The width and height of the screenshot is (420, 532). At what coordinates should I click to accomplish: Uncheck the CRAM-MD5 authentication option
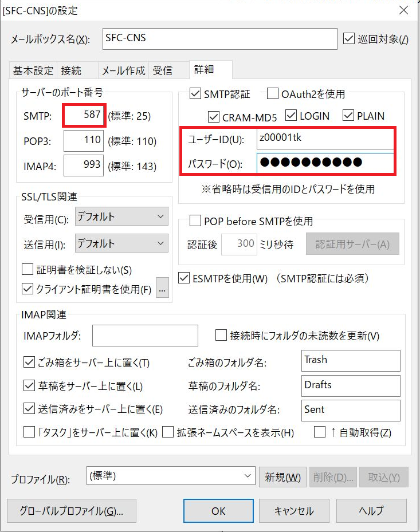click(x=214, y=117)
